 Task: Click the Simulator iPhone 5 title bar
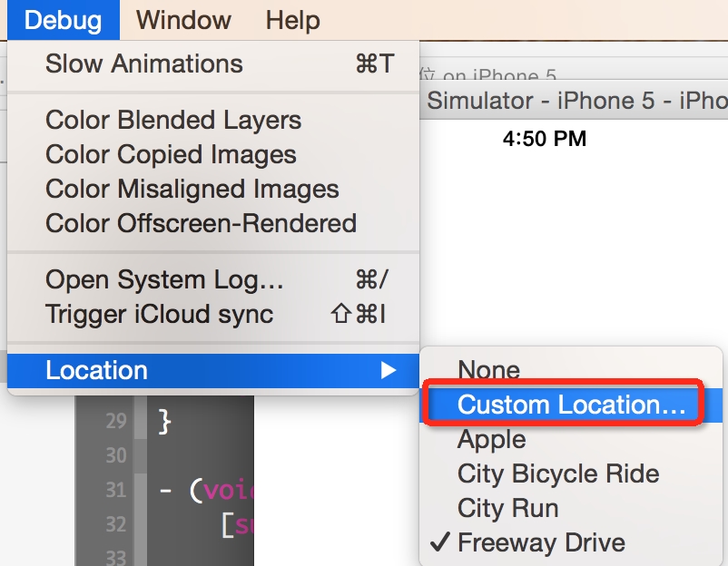click(574, 100)
